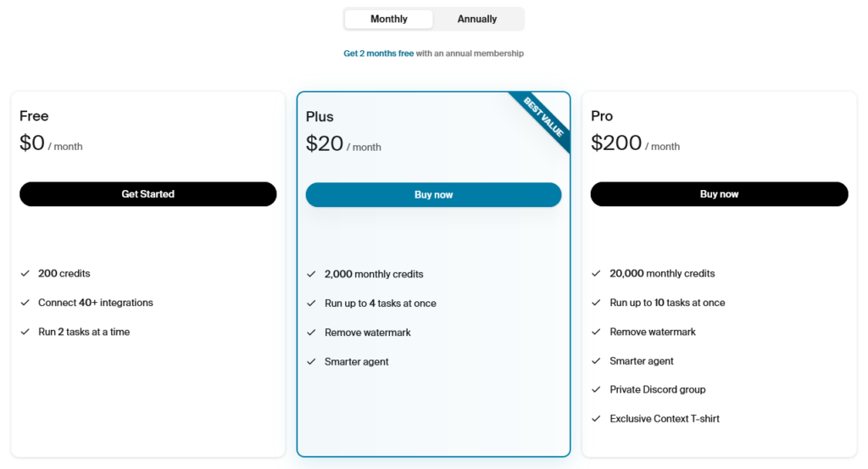Click checkmark beside Exclusive Context T-shirt

[596, 419]
